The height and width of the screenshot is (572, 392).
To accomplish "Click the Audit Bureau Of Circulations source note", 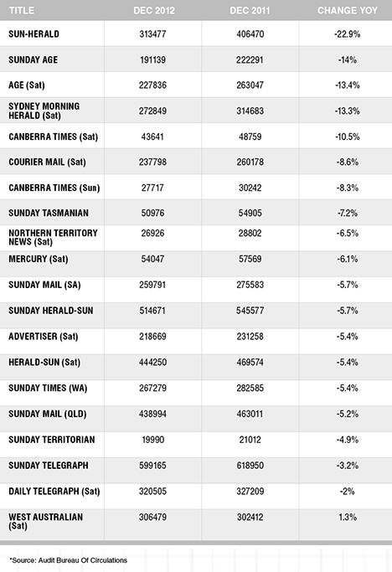I will (x=69, y=560).
